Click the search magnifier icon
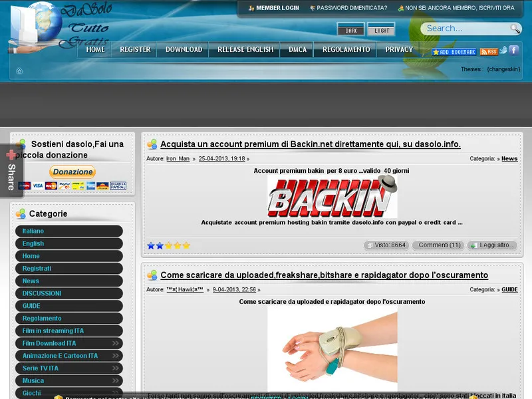532x399 pixels. click(x=513, y=29)
